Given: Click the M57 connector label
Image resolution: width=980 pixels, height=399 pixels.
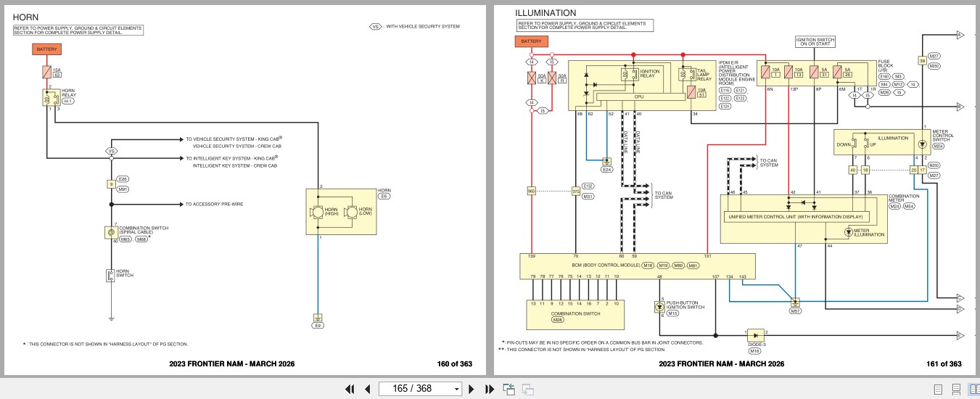Looking at the screenshot, I should pos(796,310).
